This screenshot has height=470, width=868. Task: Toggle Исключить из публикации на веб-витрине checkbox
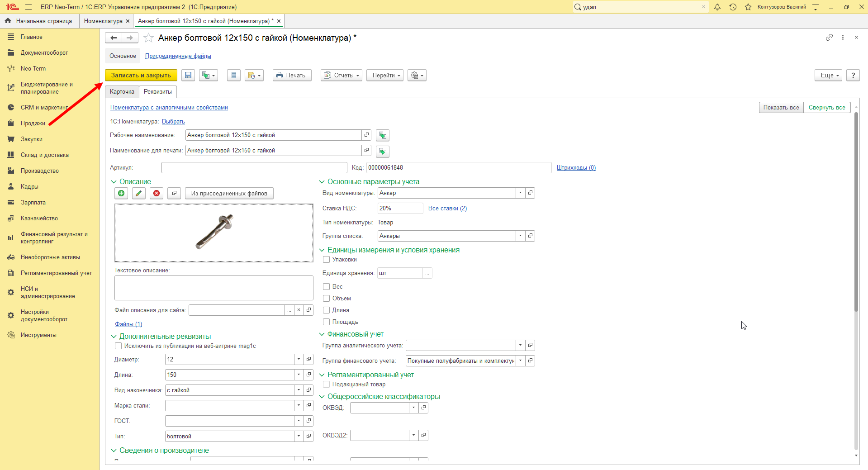[118, 346]
